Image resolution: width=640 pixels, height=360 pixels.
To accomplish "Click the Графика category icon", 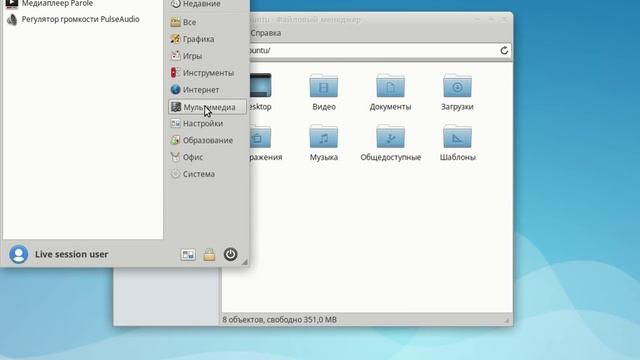I will pos(176,39).
